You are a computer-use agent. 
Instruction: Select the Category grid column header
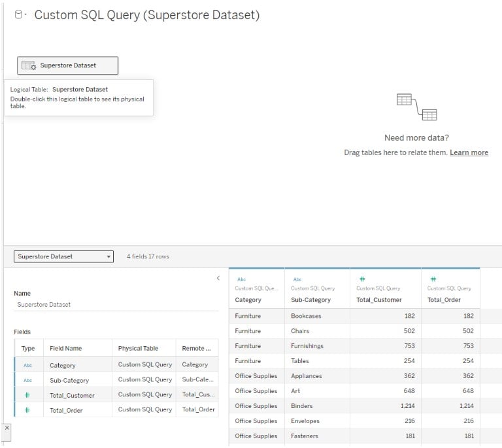(x=248, y=300)
